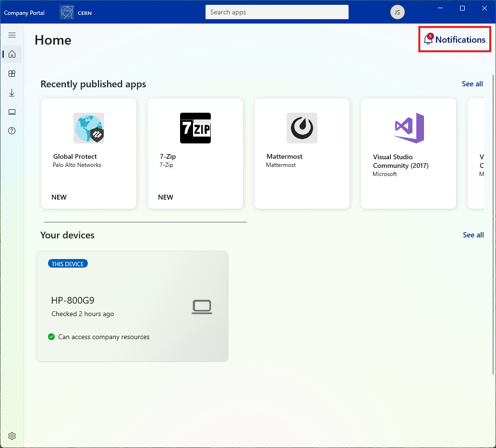Open Settings gear icon at bottom
496x448 pixels.
12,436
